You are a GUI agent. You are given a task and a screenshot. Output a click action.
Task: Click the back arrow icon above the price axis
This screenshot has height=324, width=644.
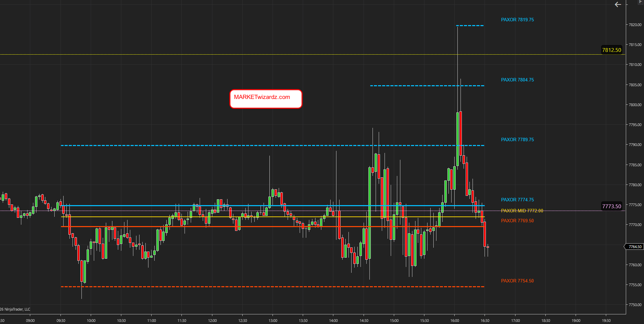click(x=618, y=4)
